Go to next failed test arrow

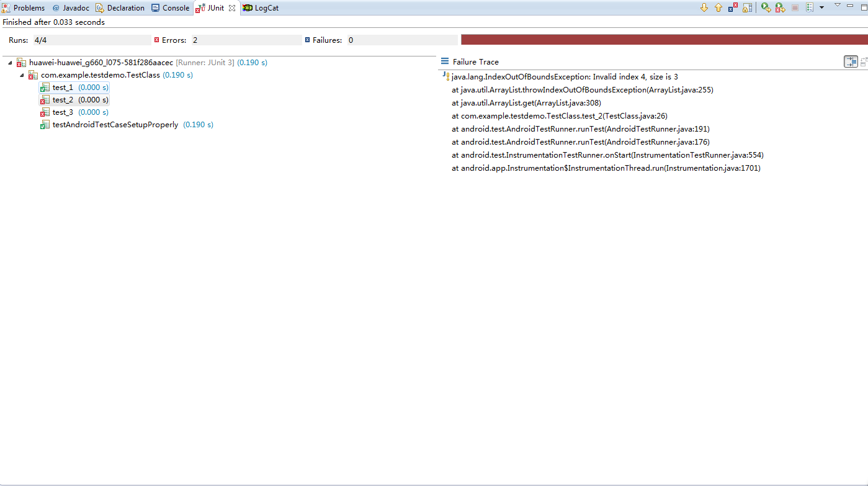pos(704,7)
